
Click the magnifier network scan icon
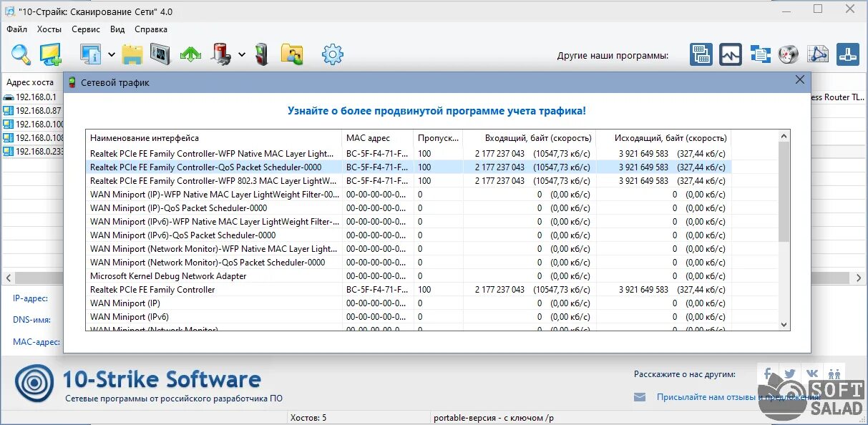click(x=21, y=54)
